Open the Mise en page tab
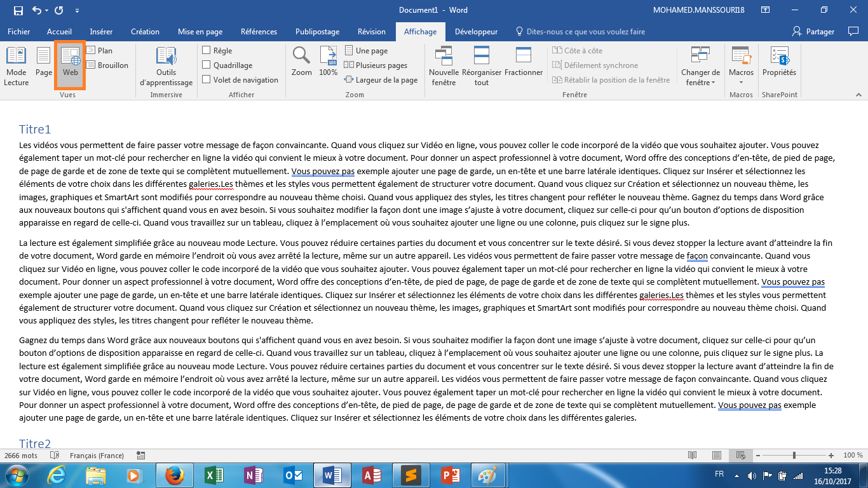Screen dimensions: 868x488 coord(200,32)
